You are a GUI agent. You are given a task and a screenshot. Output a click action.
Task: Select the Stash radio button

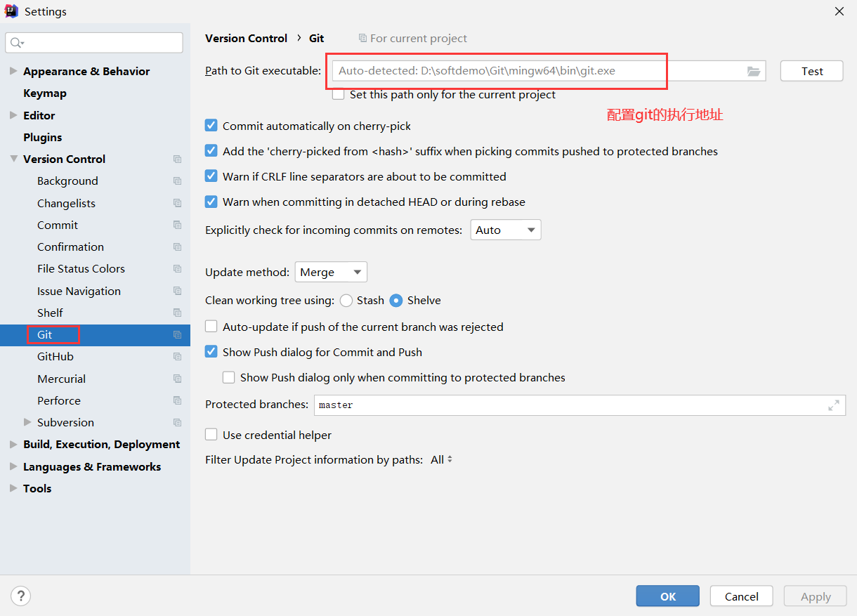pyautogui.click(x=346, y=300)
